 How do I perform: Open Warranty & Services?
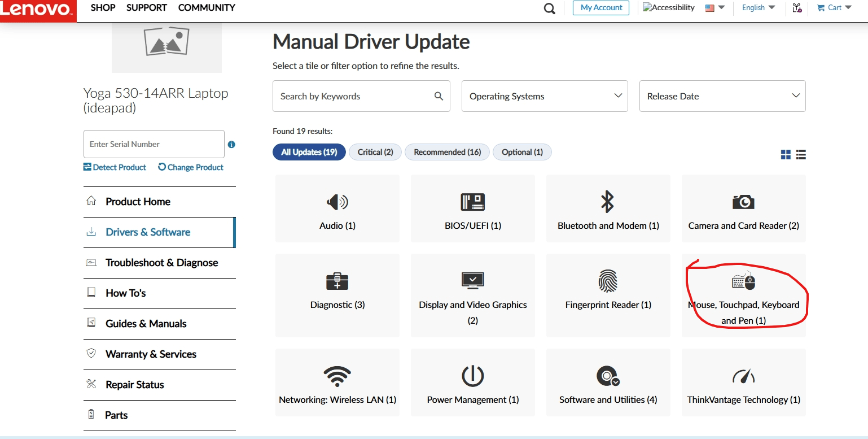tap(160, 354)
